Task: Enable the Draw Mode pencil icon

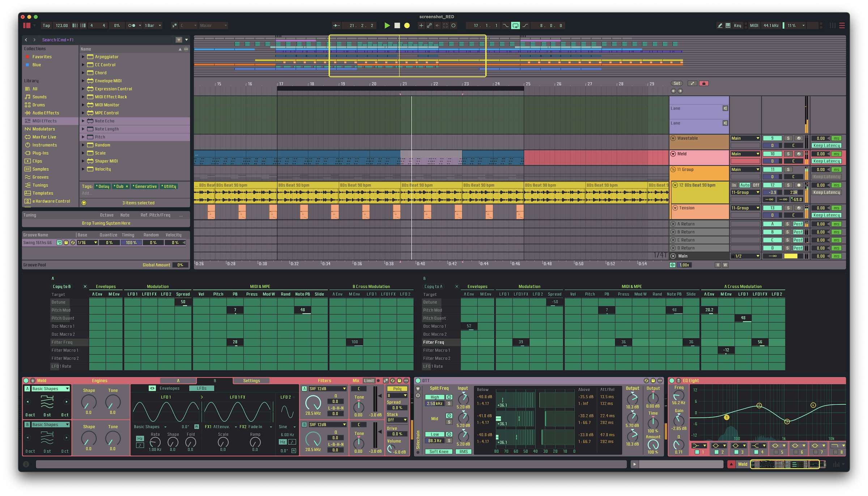Action: click(x=720, y=26)
